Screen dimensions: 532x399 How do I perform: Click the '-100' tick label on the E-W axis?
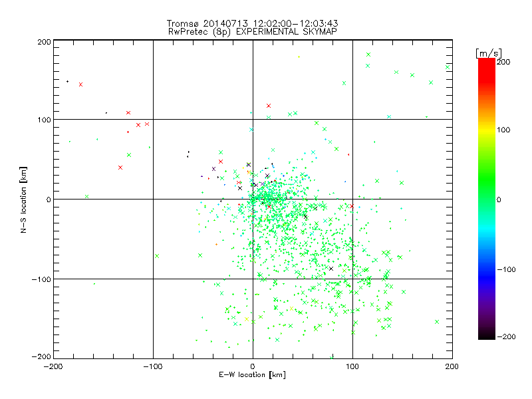(153, 366)
